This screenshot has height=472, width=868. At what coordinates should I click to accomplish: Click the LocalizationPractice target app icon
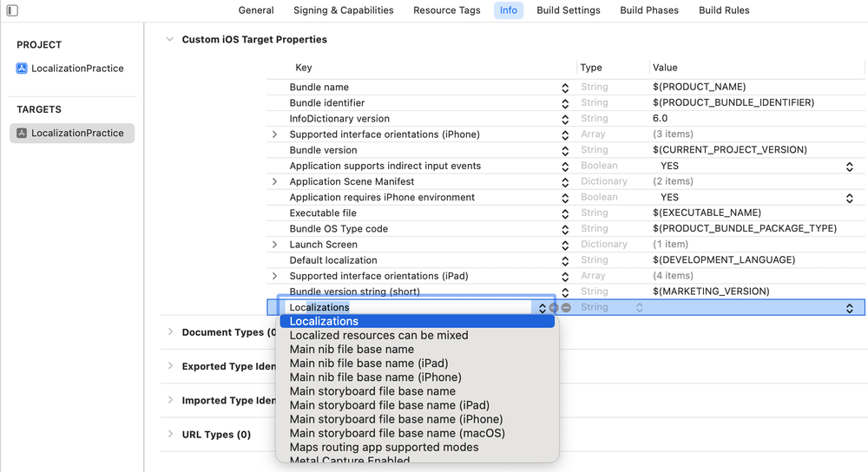tap(22, 134)
